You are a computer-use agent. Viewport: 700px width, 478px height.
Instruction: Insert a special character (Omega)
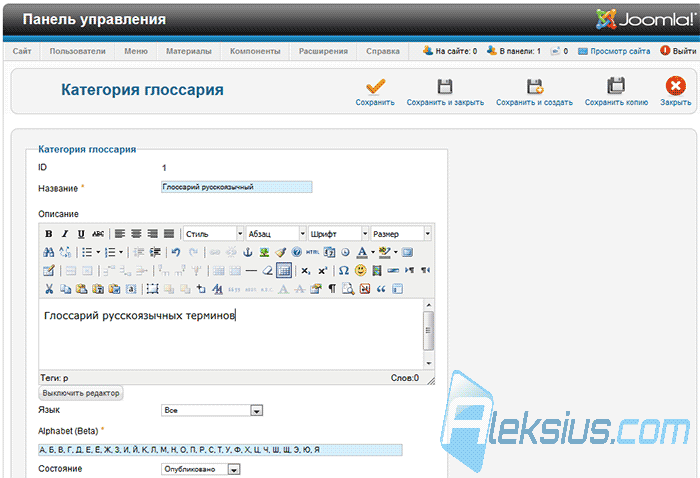click(343, 270)
